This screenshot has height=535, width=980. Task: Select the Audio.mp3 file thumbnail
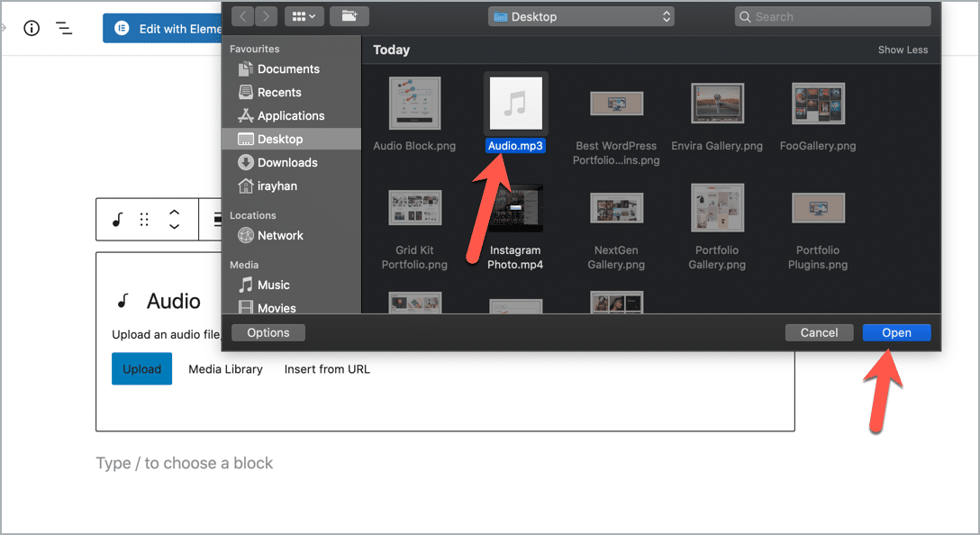click(515, 104)
